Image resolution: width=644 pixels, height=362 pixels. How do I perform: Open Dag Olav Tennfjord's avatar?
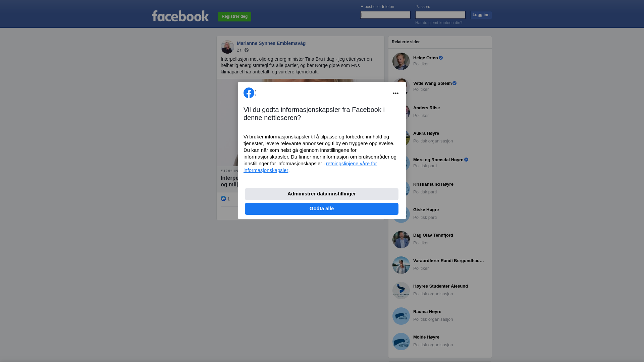[401, 240]
